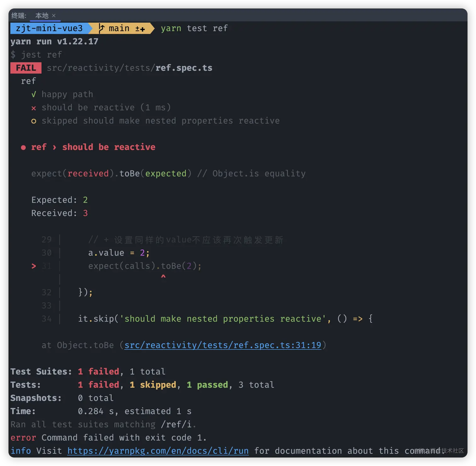Image resolution: width=476 pixels, height=466 pixels.
Task: Click code line 29 Chinese comment
Action: (186, 240)
